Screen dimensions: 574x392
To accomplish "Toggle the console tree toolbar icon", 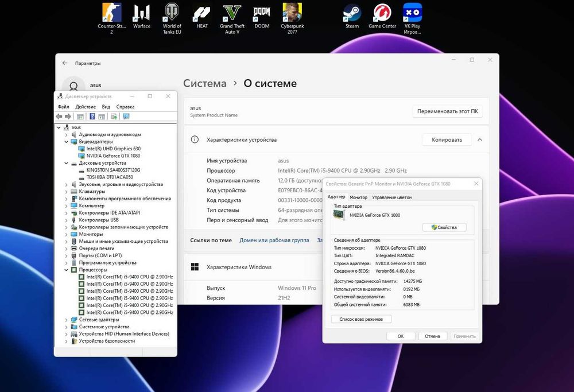I will pyautogui.click(x=80, y=117).
